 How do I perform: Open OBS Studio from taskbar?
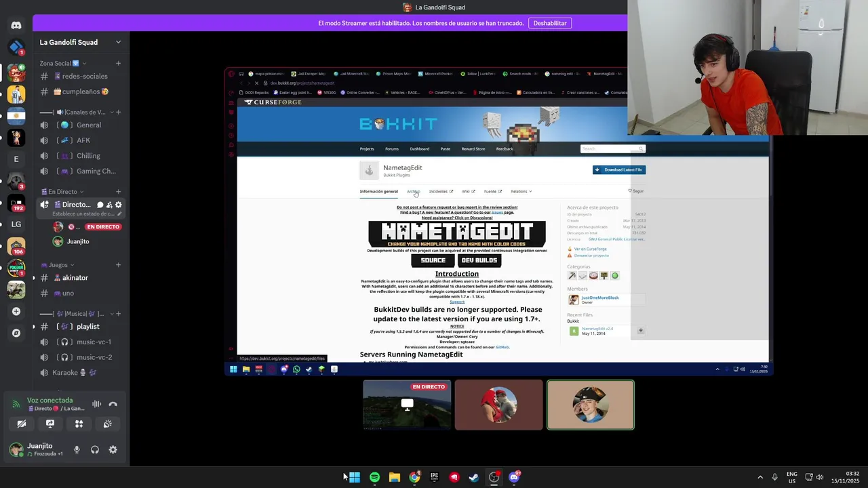click(x=494, y=477)
